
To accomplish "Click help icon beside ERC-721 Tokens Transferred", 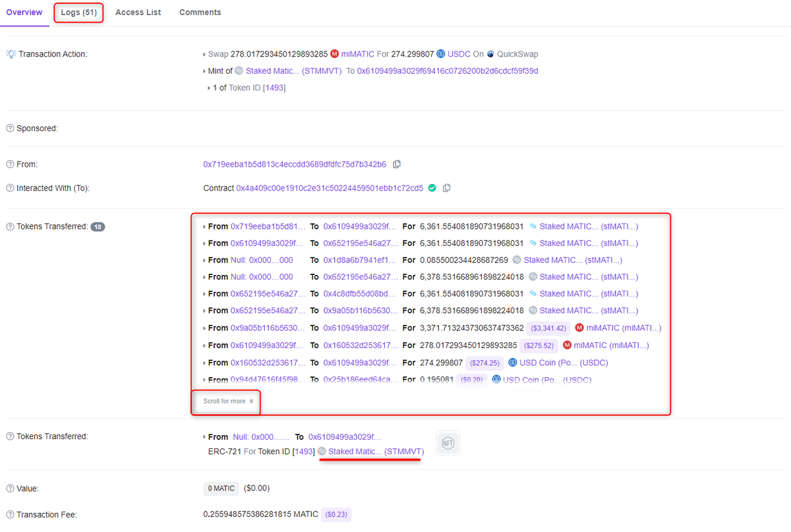I will pyautogui.click(x=10, y=436).
